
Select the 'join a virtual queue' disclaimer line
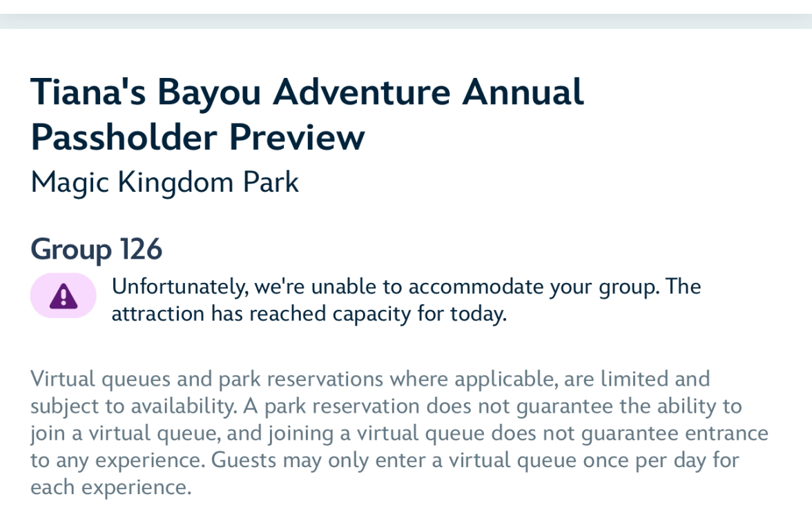tap(399, 433)
